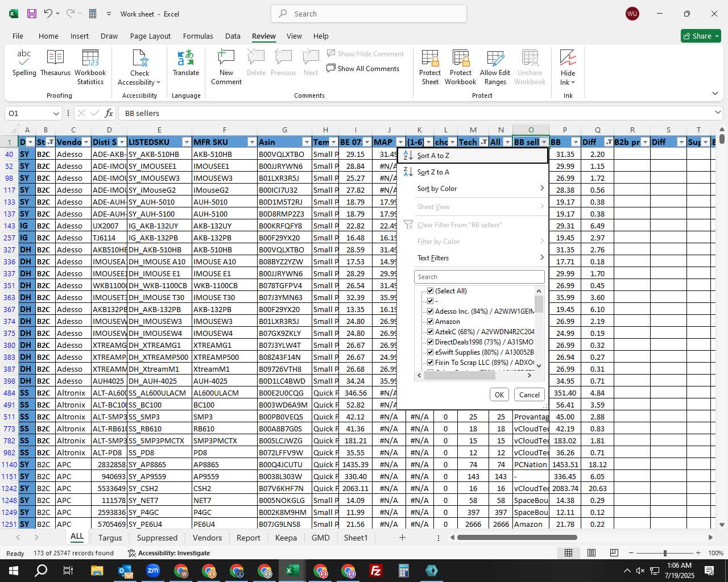Choose Sort A to Z

click(x=473, y=156)
